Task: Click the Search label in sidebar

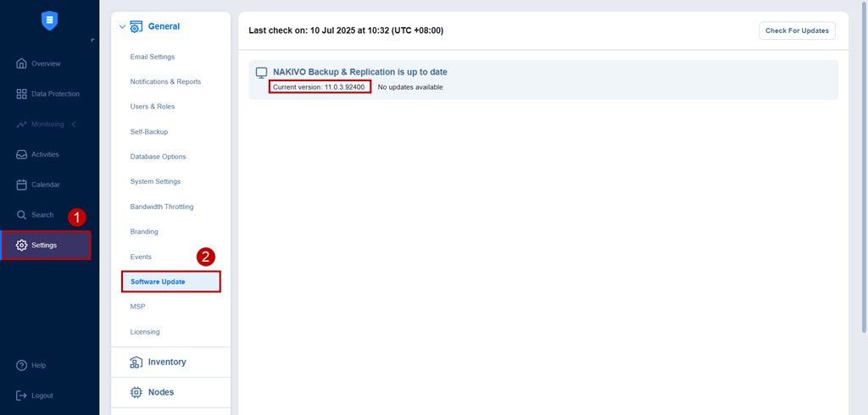Action: (42, 214)
